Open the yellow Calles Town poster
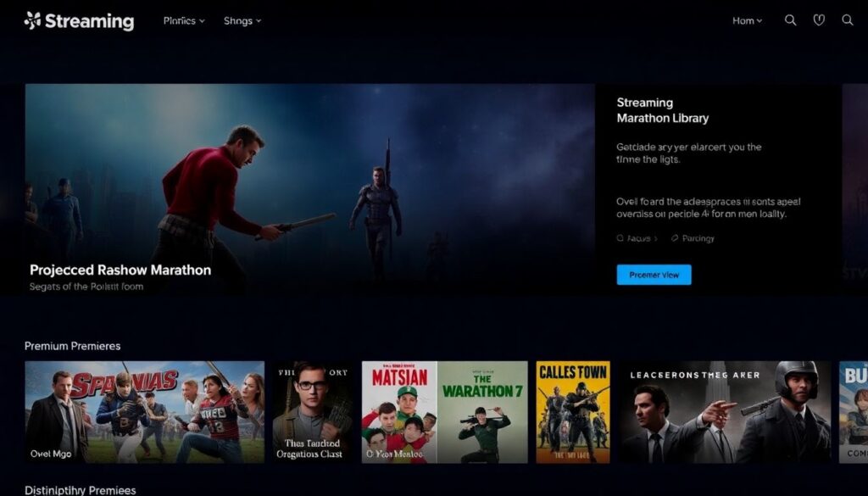The height and width of the screenshot is (496, 868). click(573, 412)
